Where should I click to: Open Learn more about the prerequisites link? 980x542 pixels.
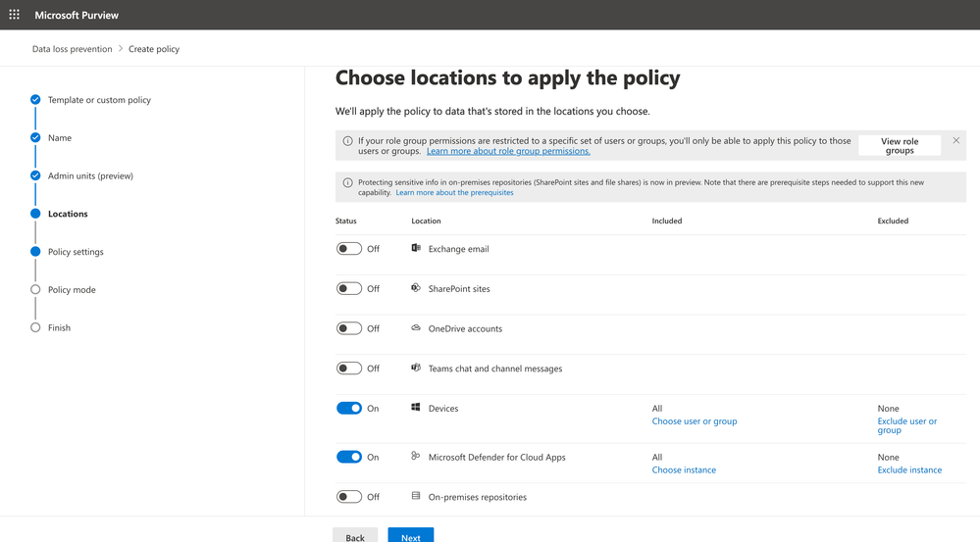tap(454, 192)
